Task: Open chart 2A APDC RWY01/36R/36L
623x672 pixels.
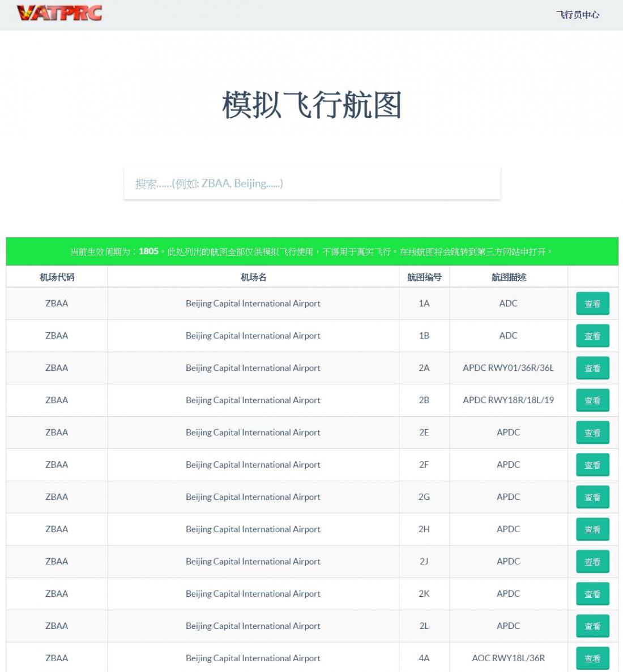Action: pyautogui.click(x=592, y=368)
